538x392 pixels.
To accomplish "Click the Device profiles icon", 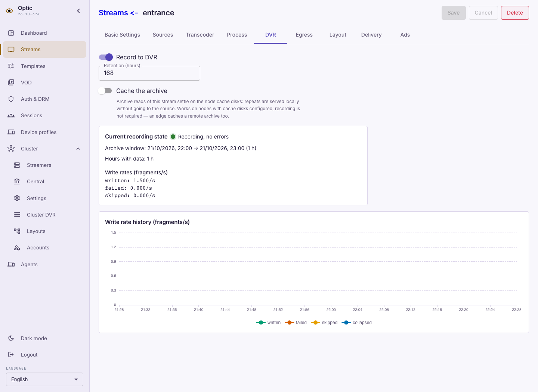I will click(11, 132).
